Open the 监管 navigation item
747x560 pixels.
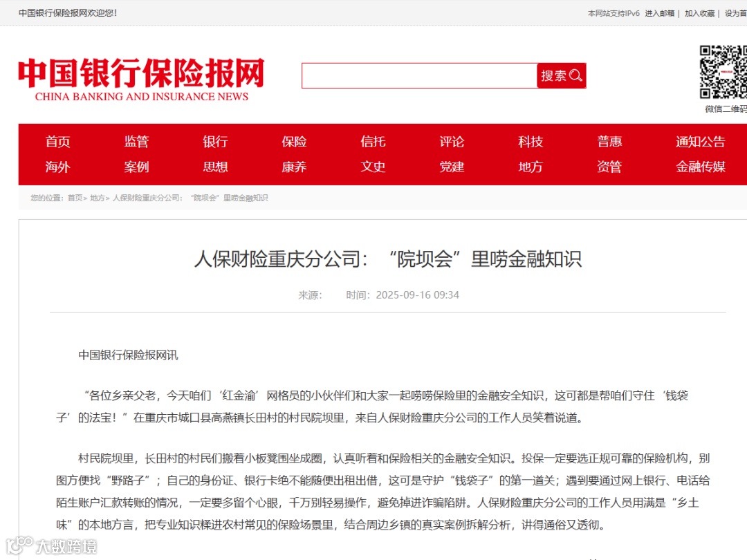coord(137,142)
